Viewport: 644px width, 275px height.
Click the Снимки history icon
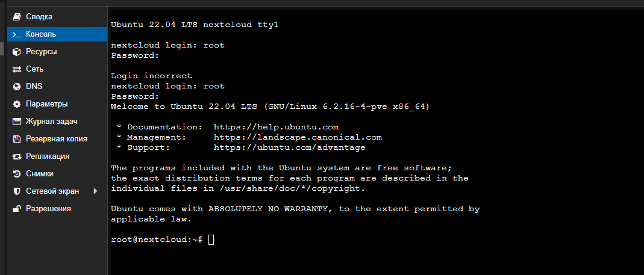click(16, 174)
